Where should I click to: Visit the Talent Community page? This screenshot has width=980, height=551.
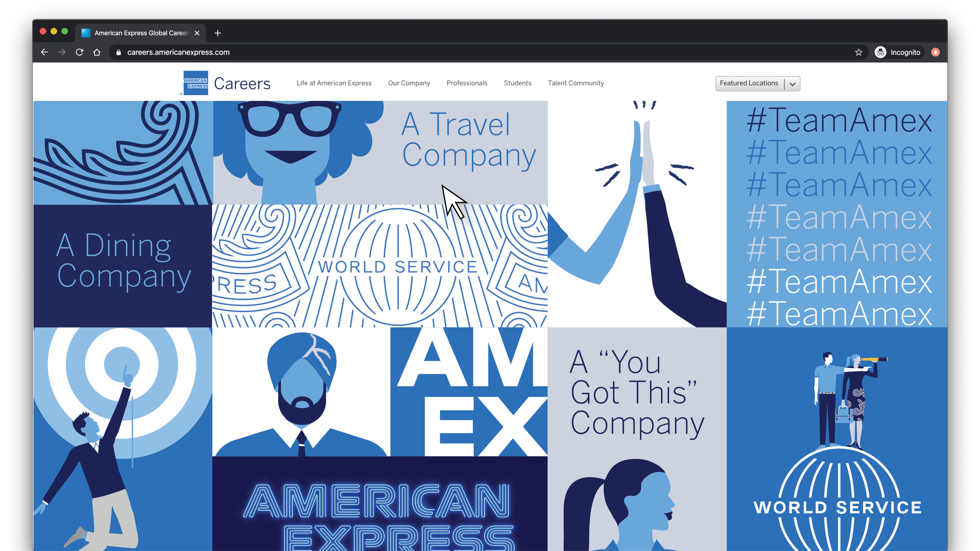click(x=575, y=83)
